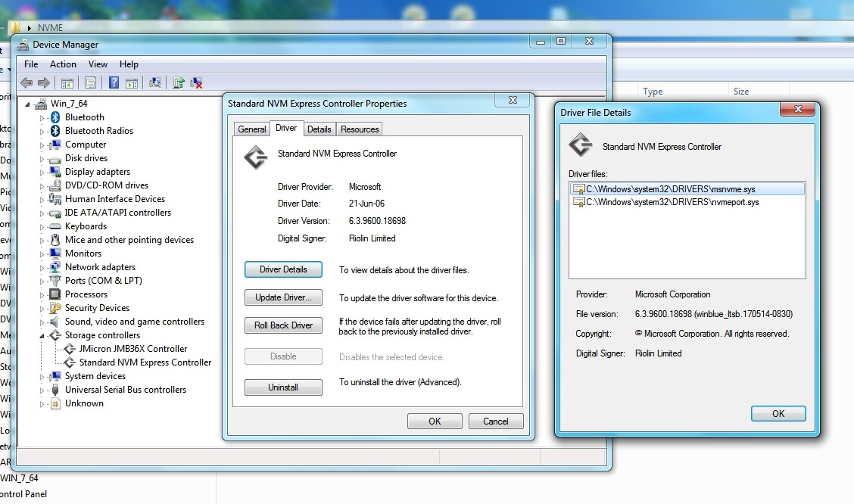This screenshot has height=504, width=854.
Task: Click the Back navigation arrow icon
Action: pos(26,82)
